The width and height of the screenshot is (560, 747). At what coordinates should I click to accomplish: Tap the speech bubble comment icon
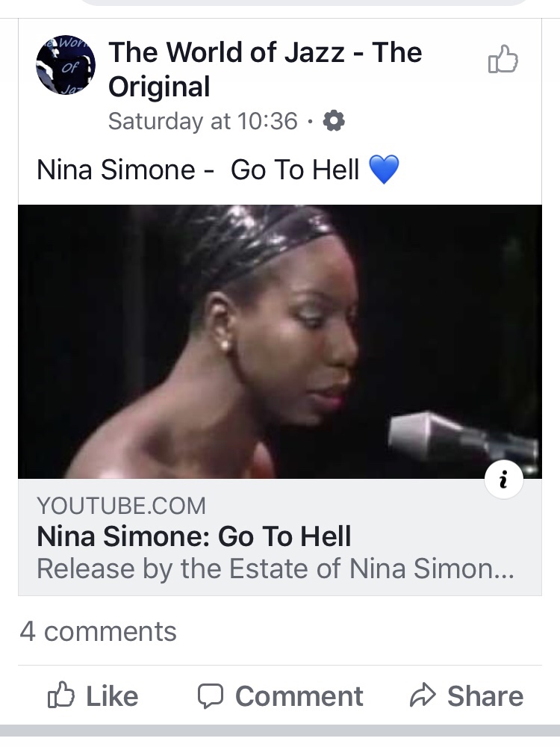(211, 696)
